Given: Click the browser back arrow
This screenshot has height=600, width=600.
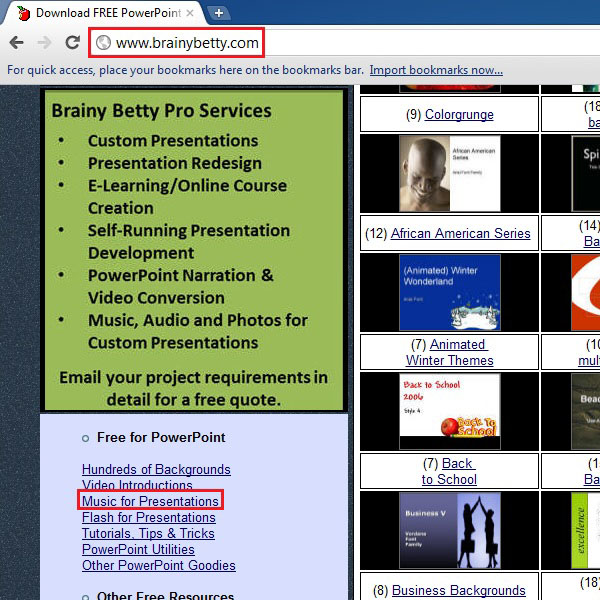Looking at the screenshot, I should [x=16, y=42].
